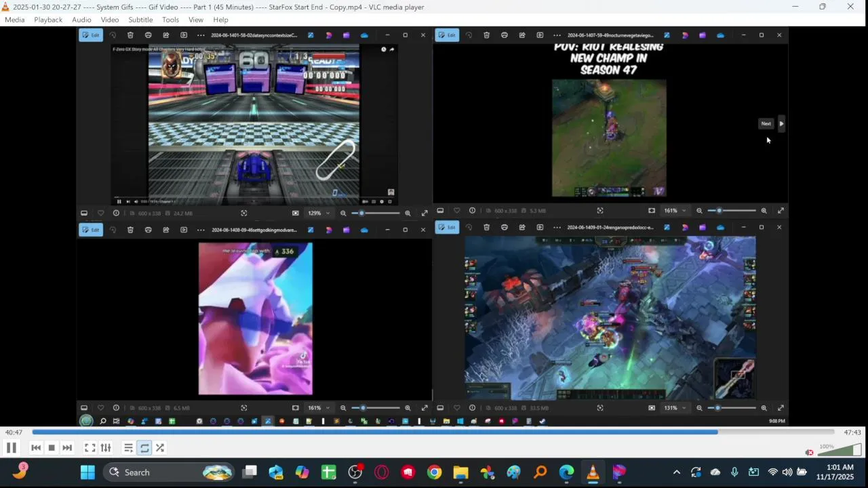Seek along the VLC progress bar
Screen dimensions: 868x488
(433, 432)
